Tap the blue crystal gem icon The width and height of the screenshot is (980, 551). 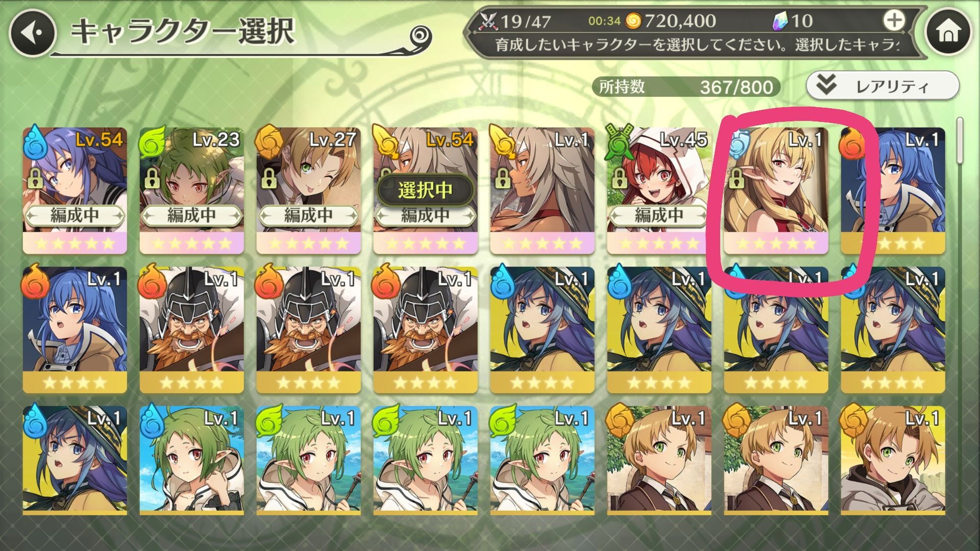click(x=781, y=21)
